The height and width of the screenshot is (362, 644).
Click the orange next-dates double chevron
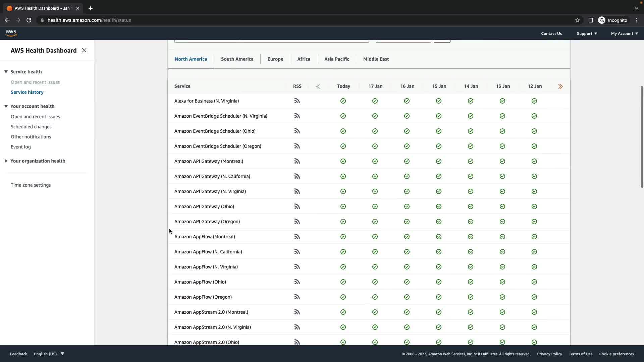560,86
